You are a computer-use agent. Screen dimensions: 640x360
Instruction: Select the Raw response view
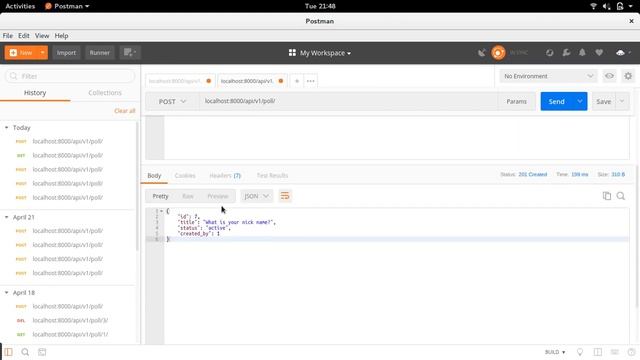coord(188,196)
